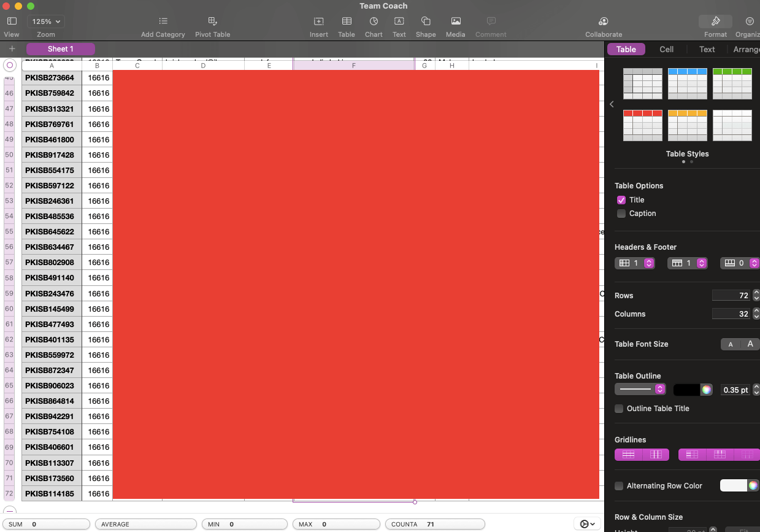Open the Table Outline color wheel picker

(x=707, y=390)
